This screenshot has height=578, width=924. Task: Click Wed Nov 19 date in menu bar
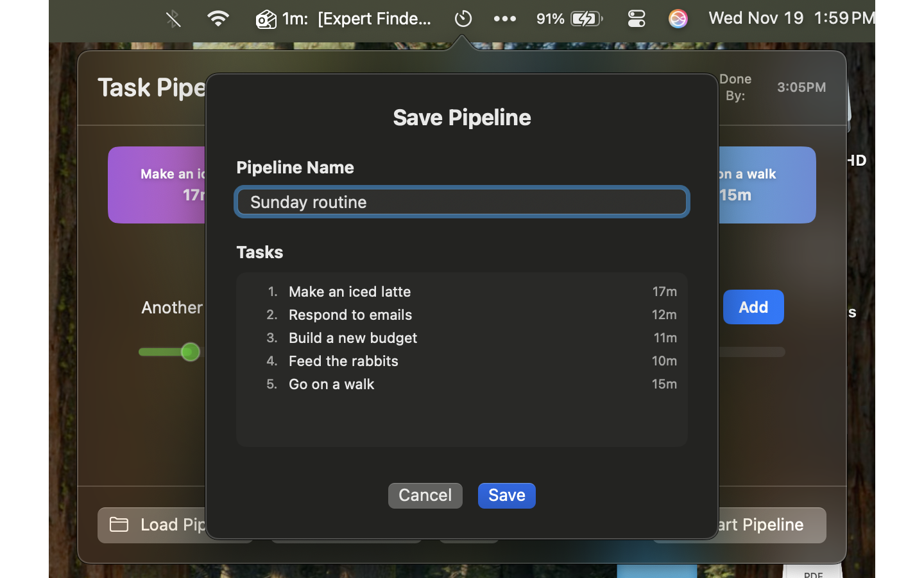coord(756,18)
